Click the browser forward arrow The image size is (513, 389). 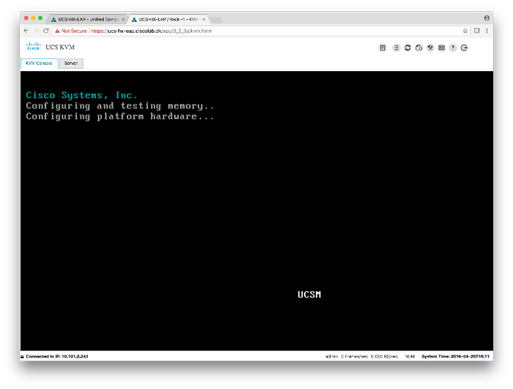(36, 31)
